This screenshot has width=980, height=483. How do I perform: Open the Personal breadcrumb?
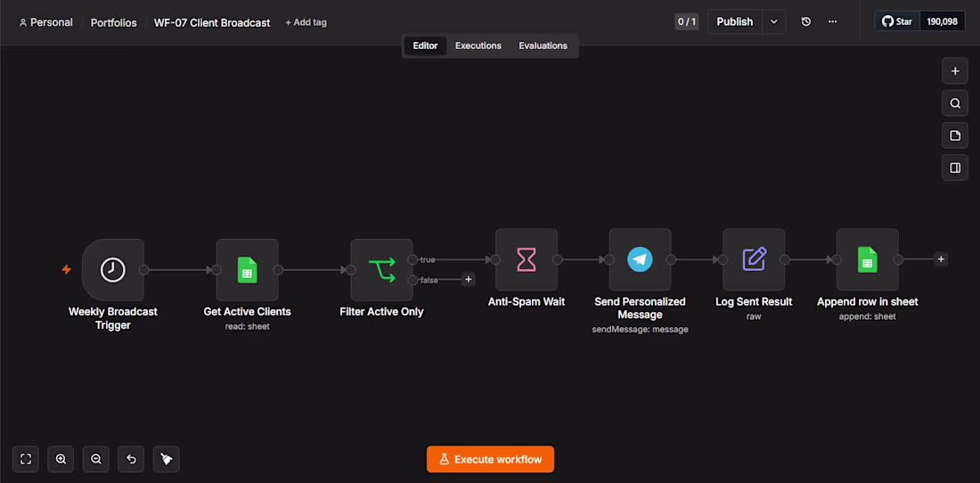pyautogui.click(x=45, y=22)
